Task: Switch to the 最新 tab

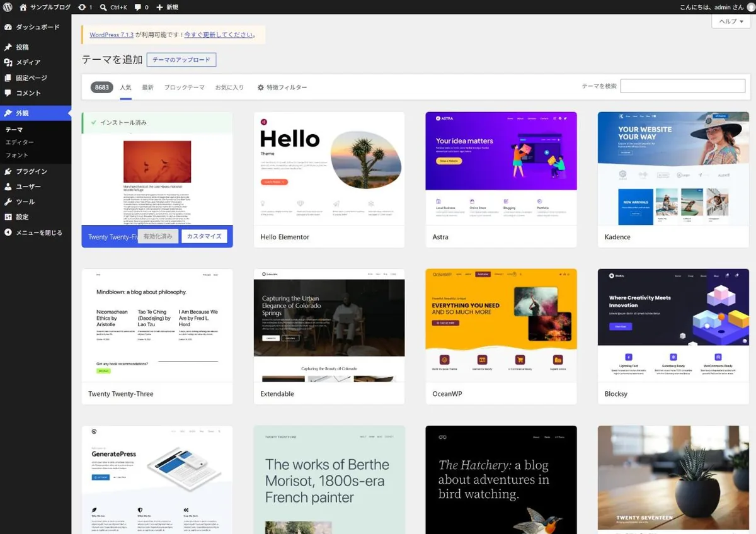Action: click(148, 88)
